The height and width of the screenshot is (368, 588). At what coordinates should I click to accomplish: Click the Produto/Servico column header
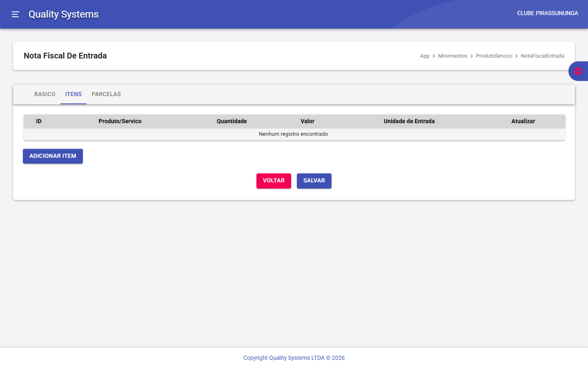120,121
